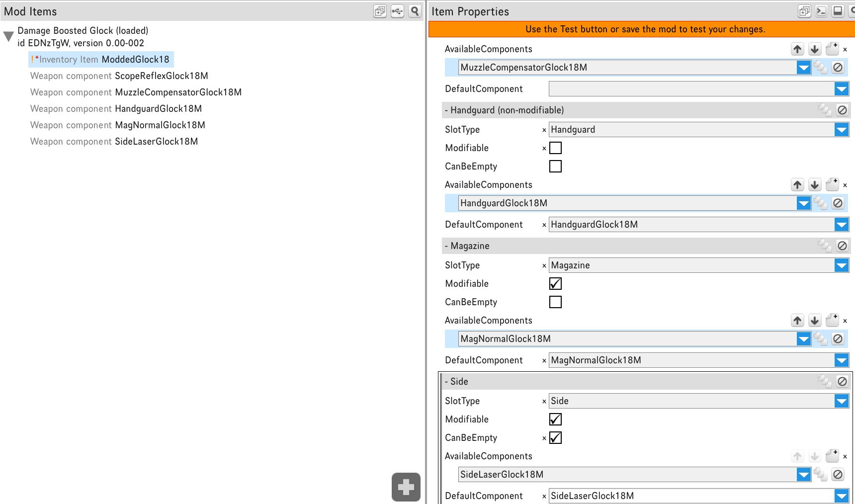Select Inventory Item ModdedGlock18

[x=101, y=59]
